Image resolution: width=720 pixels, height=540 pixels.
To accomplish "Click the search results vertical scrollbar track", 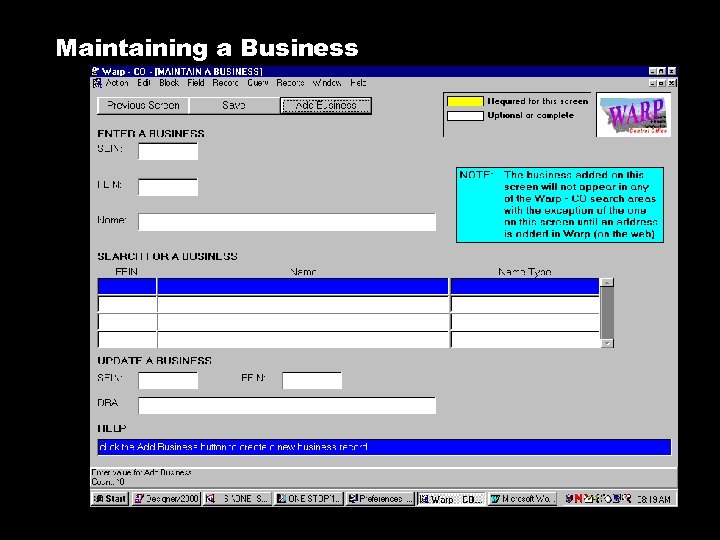I will (607, 313).
